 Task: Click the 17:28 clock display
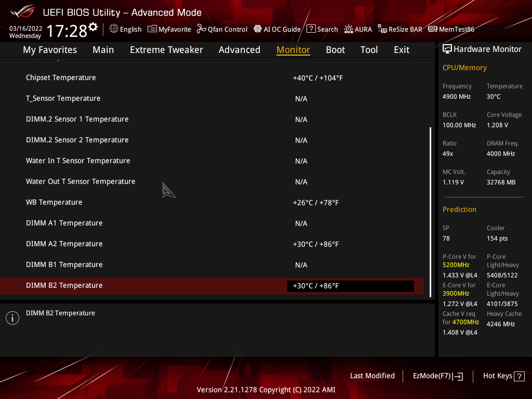(66, 31)
